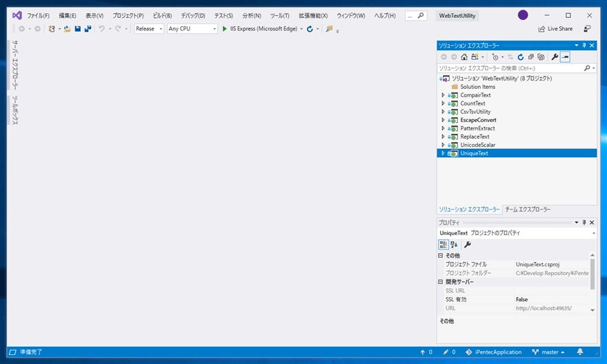Click the New Project toolbar icon
The height and width of the screenshot is (364, 607).
pos(52,29)
